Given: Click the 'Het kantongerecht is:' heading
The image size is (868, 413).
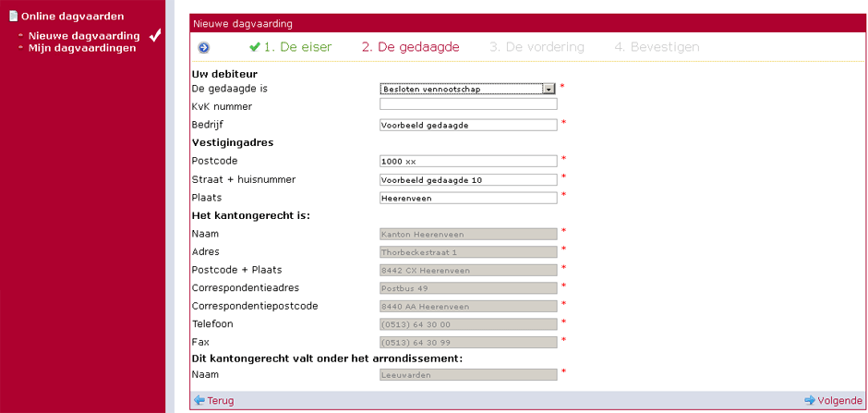Looking at the screenshot, I should pos(251,214).
